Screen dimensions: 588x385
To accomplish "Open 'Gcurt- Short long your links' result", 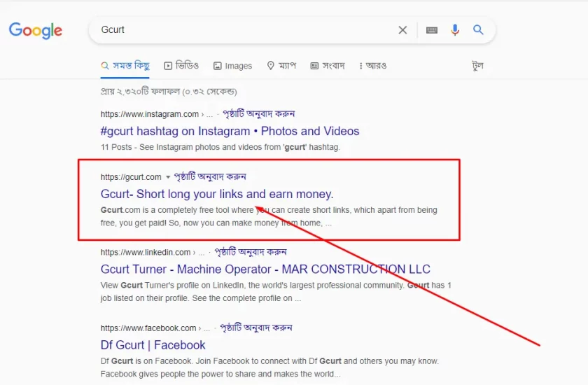I will (x=217, y=194).
